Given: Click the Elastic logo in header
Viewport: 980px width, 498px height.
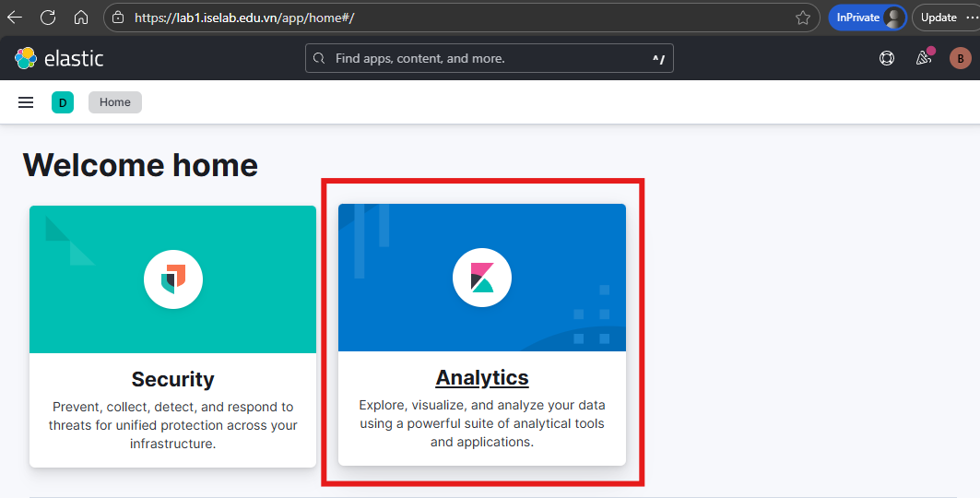Looking at the screenshot, I should click(x=59, y=59).
